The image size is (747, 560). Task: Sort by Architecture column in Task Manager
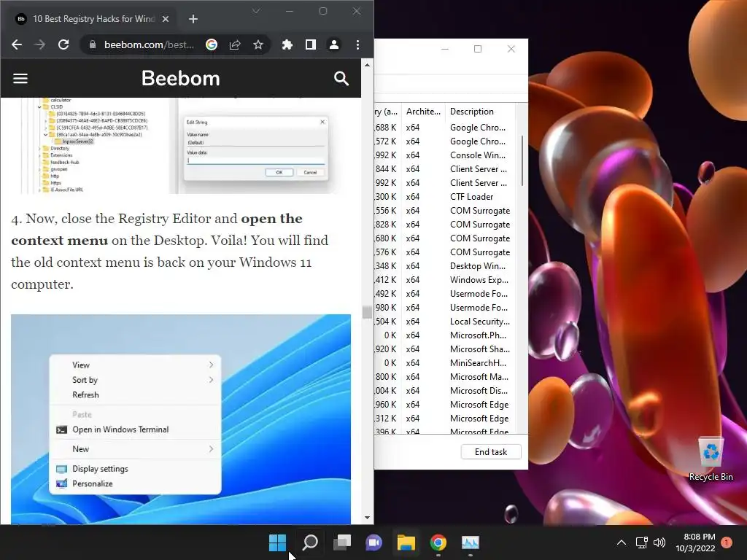point(423,112)
